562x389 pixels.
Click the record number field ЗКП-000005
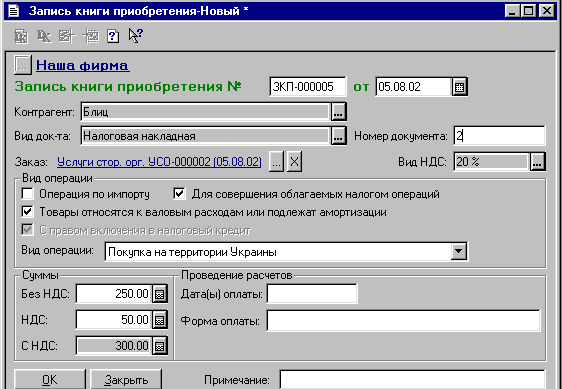308,87
